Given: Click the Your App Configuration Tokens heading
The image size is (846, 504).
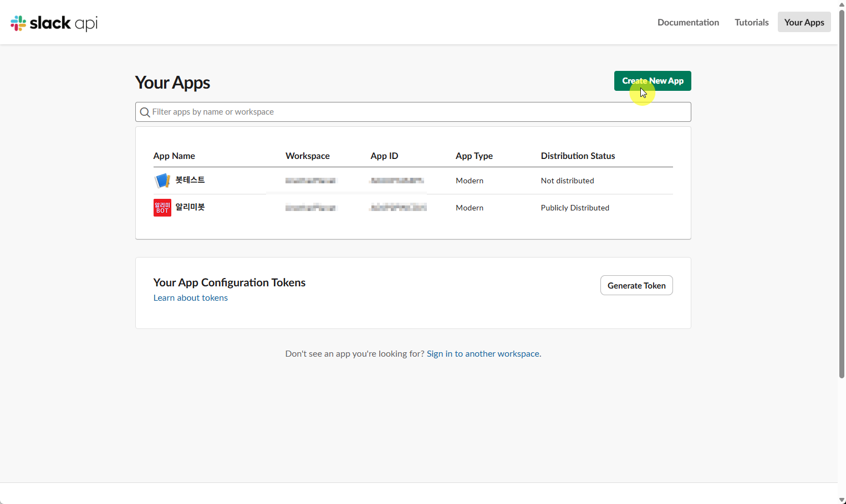Looking at the screenshot, I should [x=230, y=282].
